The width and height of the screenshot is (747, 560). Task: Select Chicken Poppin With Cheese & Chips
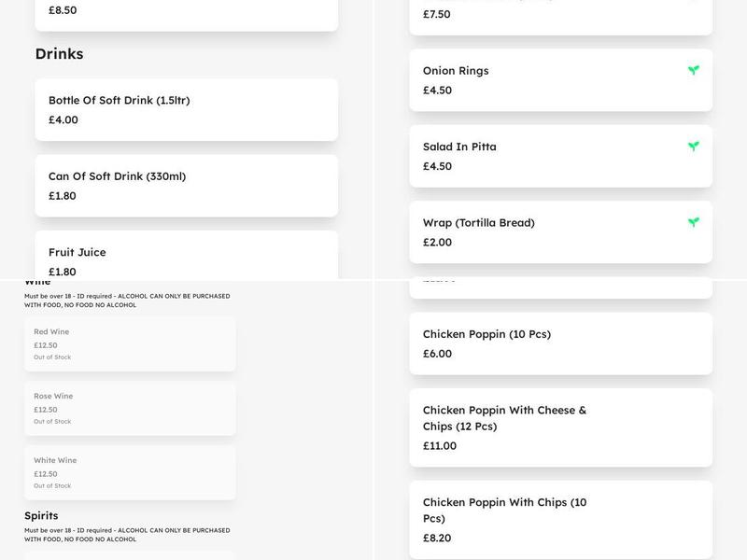(x=559, y=427)
